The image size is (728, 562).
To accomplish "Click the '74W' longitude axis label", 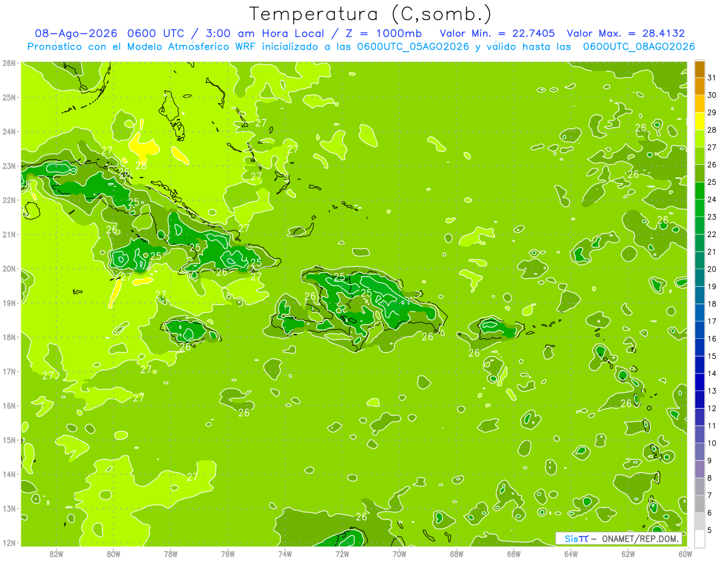I will [285, 554].
